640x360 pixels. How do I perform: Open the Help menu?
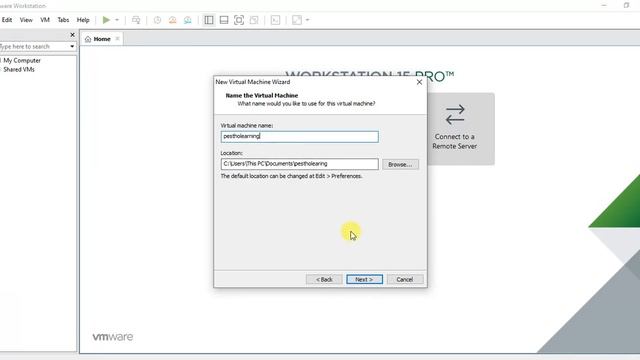pos(83,20)
